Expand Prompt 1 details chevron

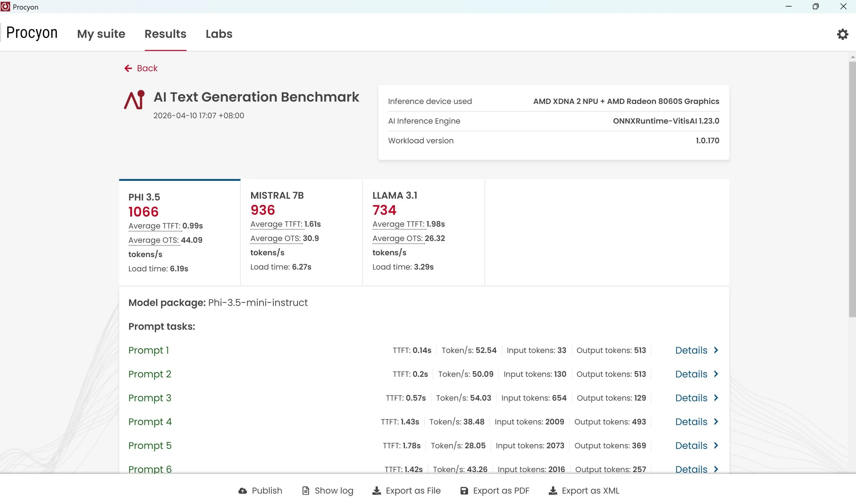click(716, 350)
